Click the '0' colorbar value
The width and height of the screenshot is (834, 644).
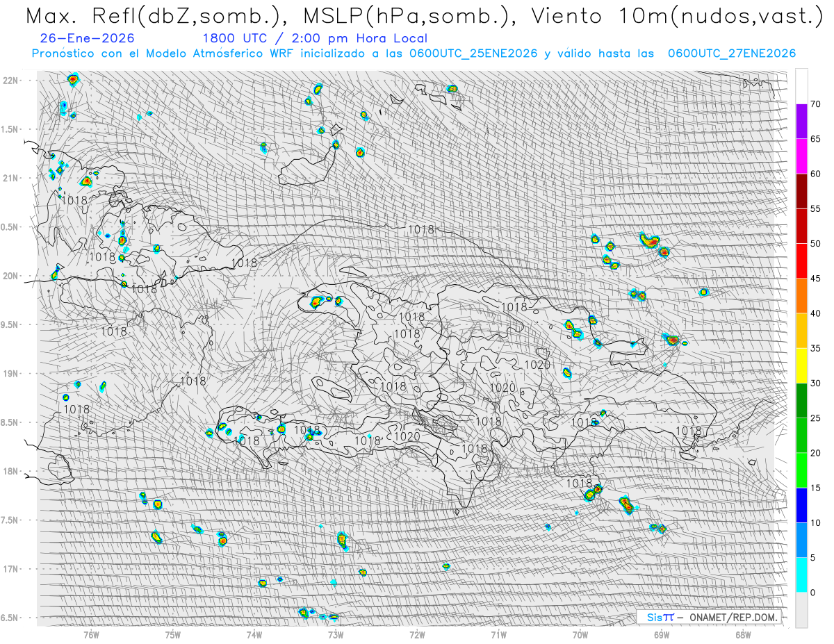[812, 593]
